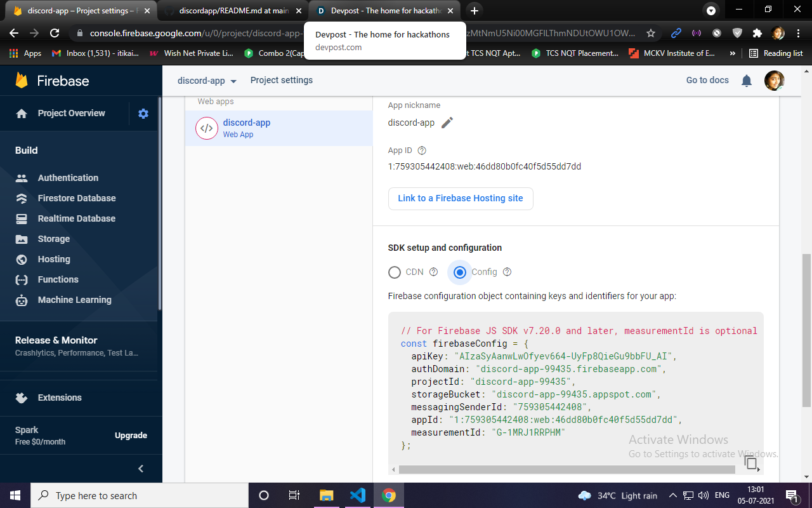Open Realtime Database section

tap(77, 218)
